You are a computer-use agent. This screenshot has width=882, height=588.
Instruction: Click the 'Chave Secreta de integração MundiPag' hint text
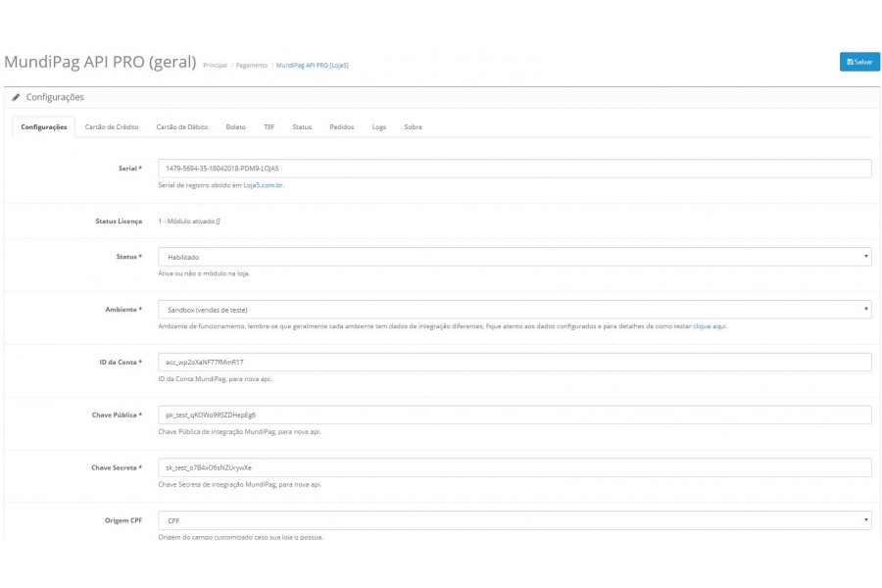pos(240,484)
